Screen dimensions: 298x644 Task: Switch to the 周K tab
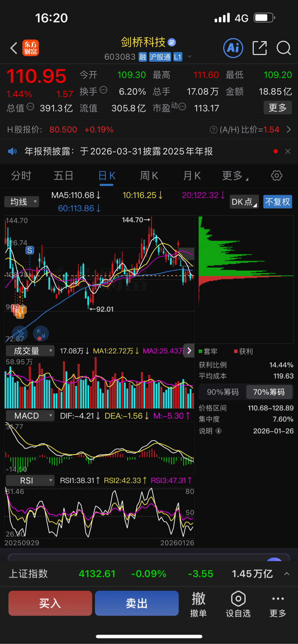(149, 176)
